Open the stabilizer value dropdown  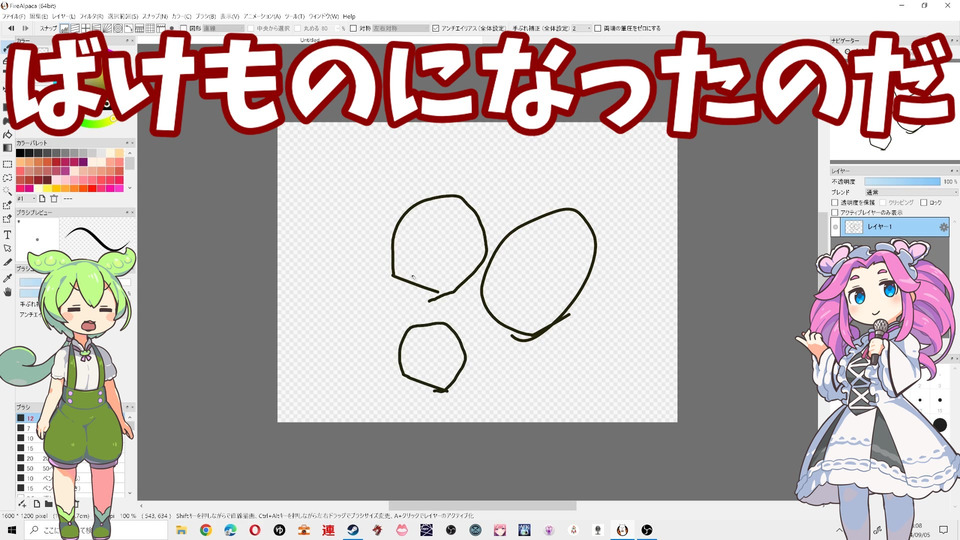click(581, 28)
